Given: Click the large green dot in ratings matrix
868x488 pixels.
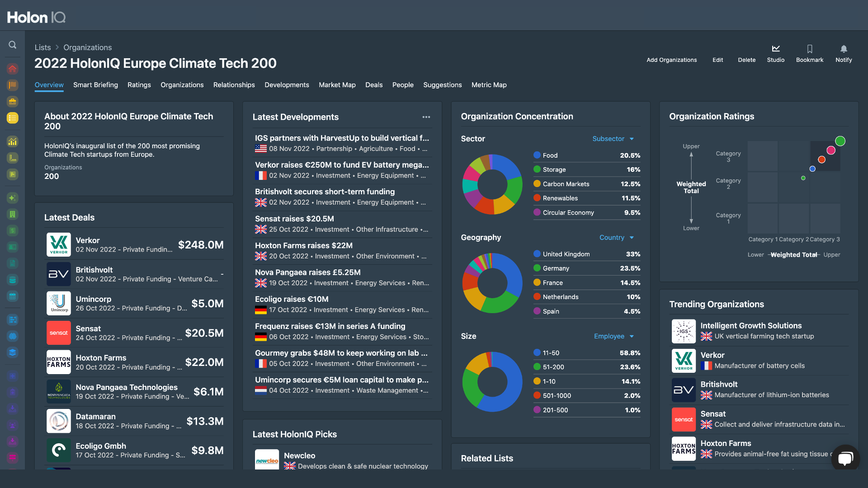Looking at the screenshot, I should tap(840, 141).
